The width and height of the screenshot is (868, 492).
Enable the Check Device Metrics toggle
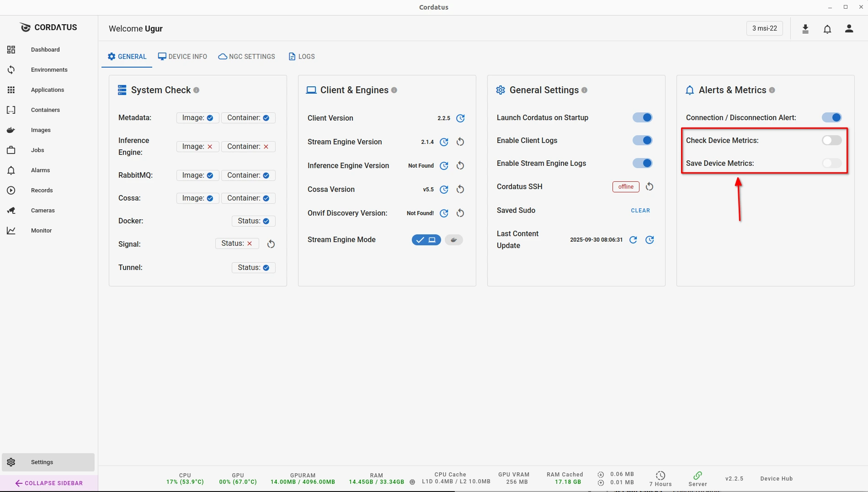831,140
